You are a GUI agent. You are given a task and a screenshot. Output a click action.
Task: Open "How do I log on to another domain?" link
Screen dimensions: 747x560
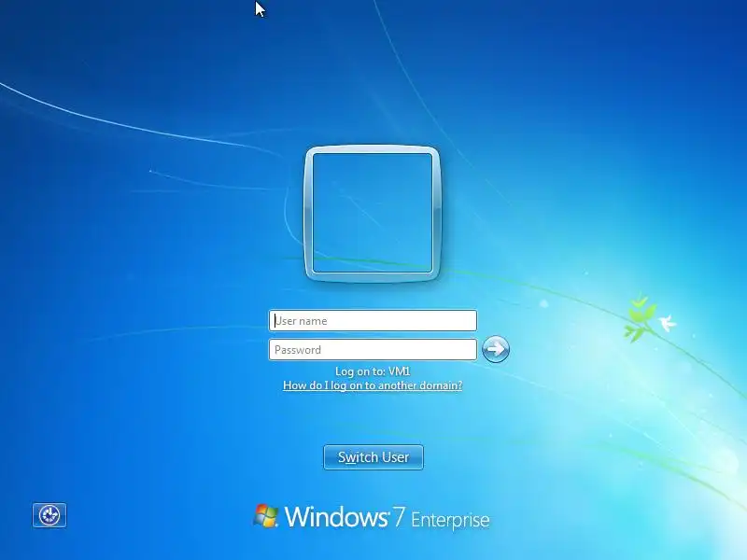373,385
